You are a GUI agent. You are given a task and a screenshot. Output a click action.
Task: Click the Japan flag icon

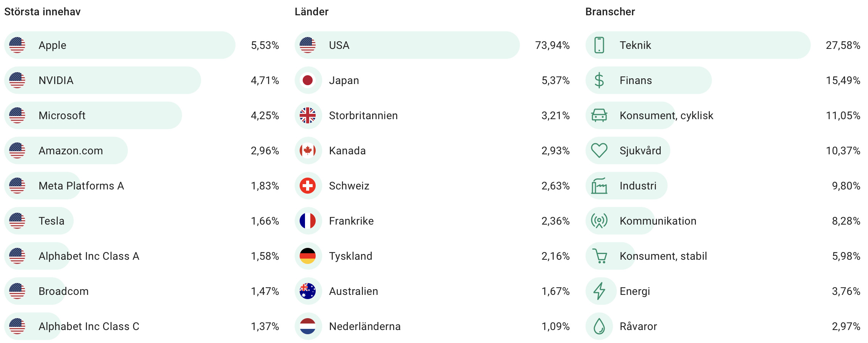(308, 80)
